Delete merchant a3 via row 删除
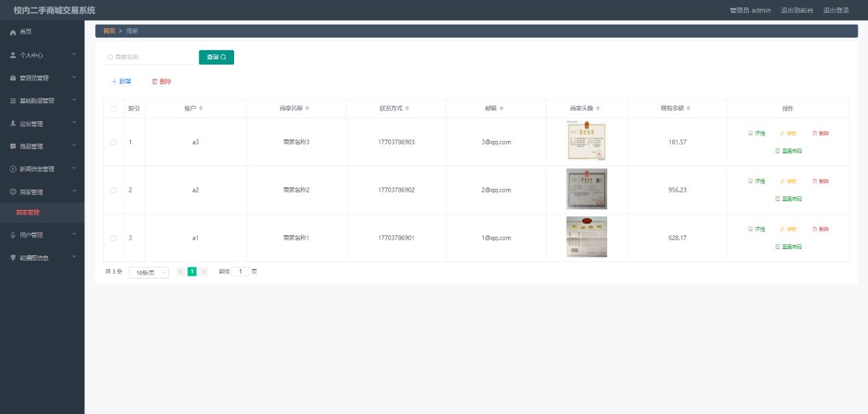The image size is (868, 414). (820, 133)
